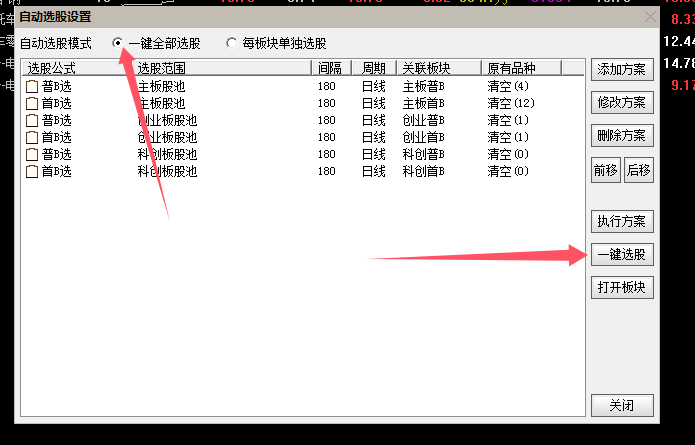Click the 普B选 formula name in 主板普B row

click(x=56, y=86)
